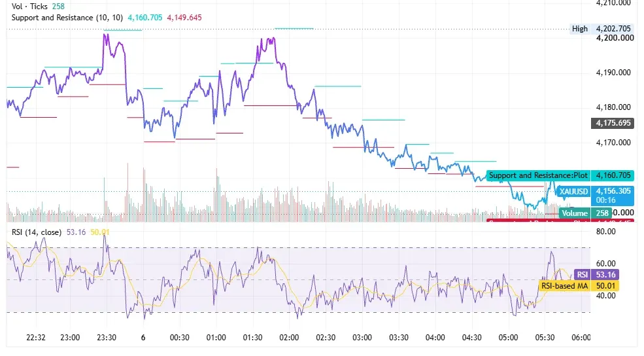Click the 4,190.000 price scale label
644x356 pixels.
(613, 73)
